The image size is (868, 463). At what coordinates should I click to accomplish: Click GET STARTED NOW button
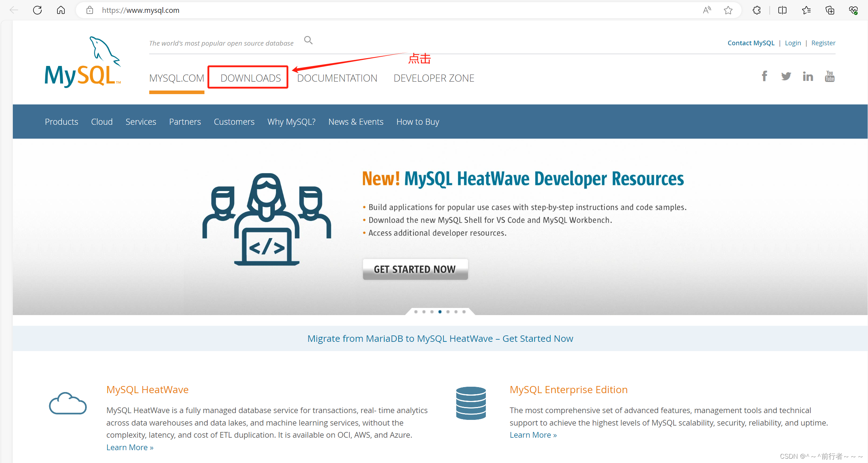[415, 269]
